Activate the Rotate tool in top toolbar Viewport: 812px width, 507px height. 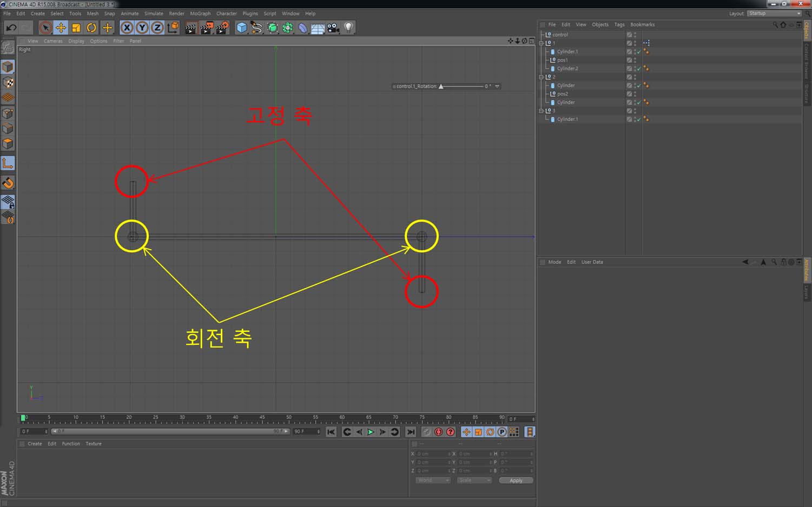point(91,28)
